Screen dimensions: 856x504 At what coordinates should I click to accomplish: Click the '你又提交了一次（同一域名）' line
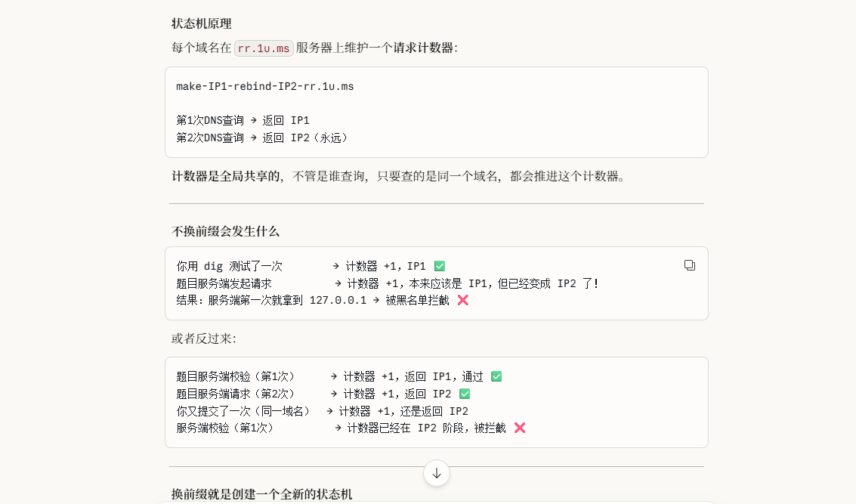[244, 411]
